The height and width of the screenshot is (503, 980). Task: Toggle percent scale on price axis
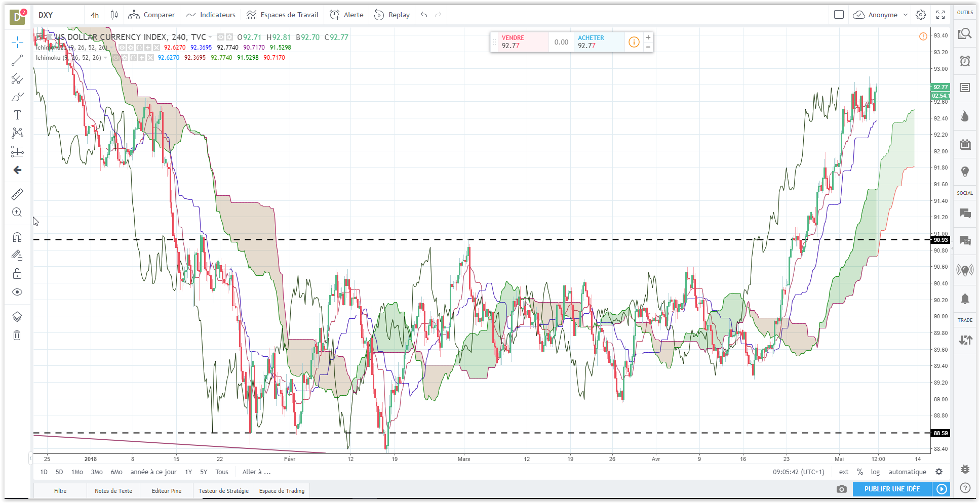[859, 472]
